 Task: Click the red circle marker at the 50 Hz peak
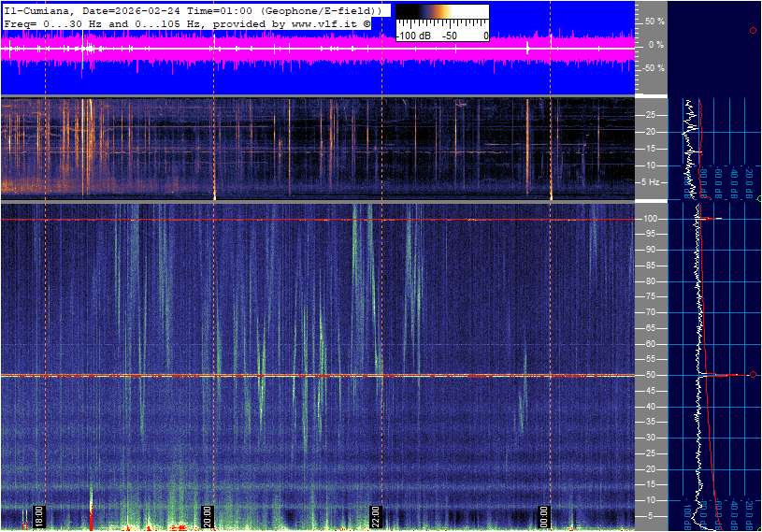[753, 375]
